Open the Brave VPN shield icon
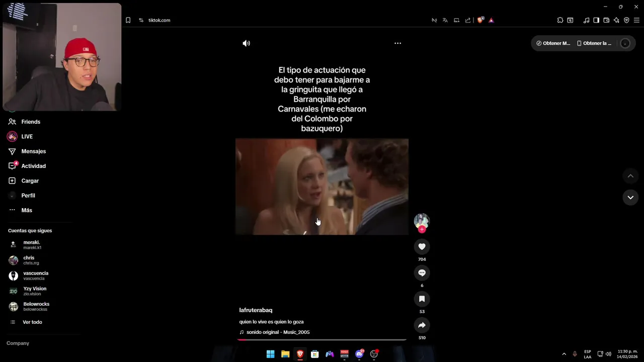 click(626, 20)
